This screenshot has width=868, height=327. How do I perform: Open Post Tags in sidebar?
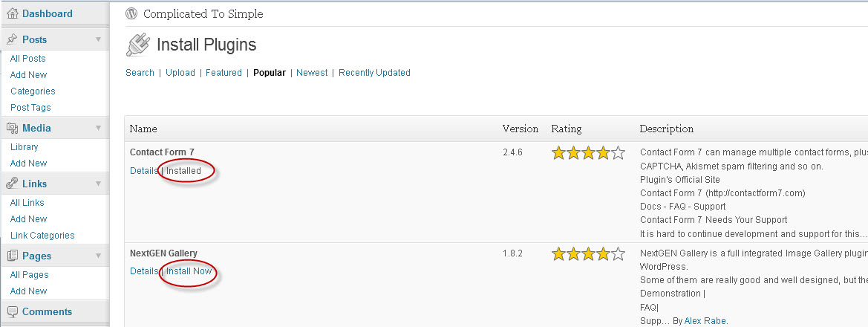pyautogui.click(x=30, y=108)
